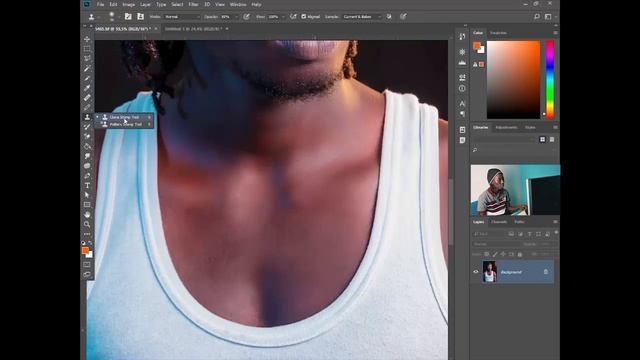Open the History panel icon
The height and width of the screenshot is (360, 640).
[x=462, y=37]
